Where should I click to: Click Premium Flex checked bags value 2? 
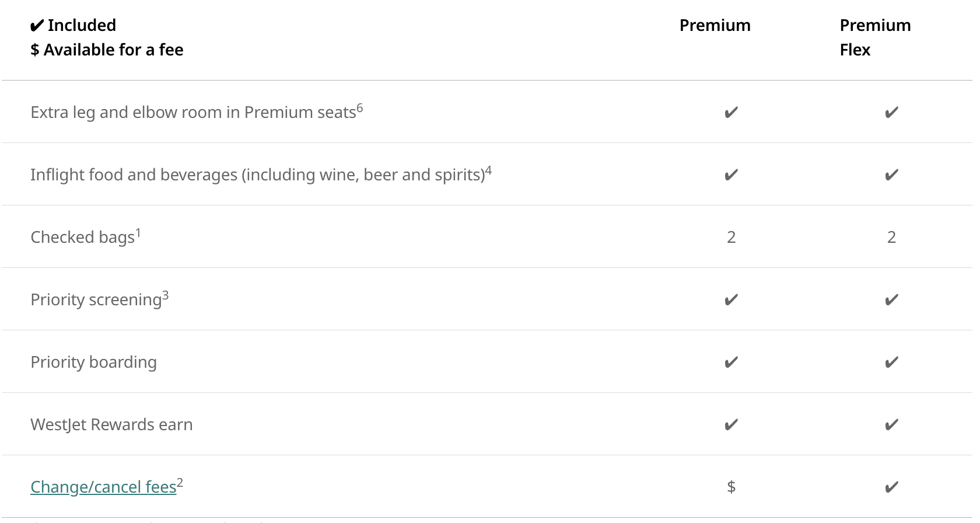(x=891, y=237)
